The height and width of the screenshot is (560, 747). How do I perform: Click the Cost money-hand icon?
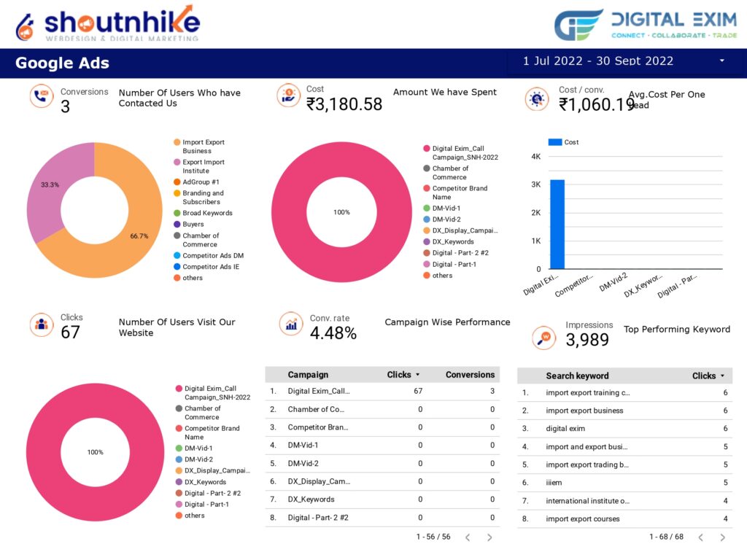(288, 95)
